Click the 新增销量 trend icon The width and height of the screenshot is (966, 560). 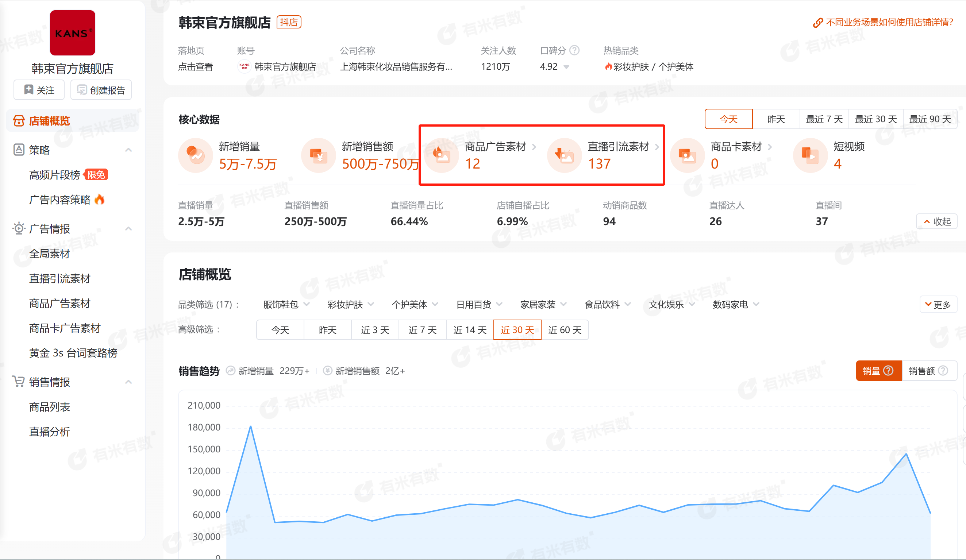tap(196, 155)
